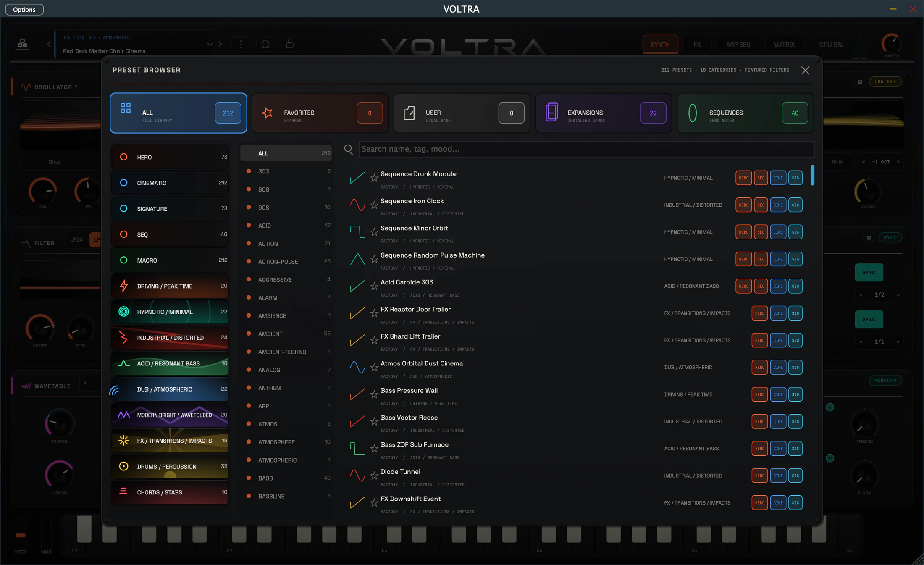
Task: Favorite the FX Downshift Event preset
Action: click(374, 503)
